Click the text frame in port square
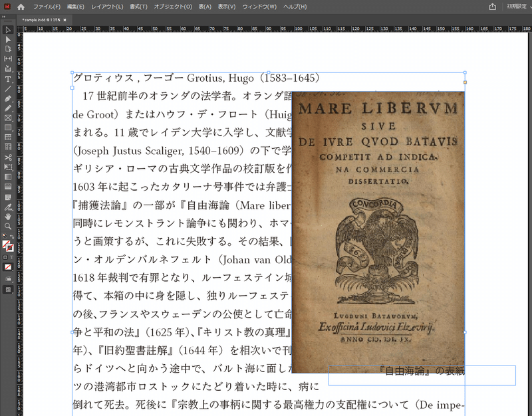532x416 pixels. [x=72, y=88]
